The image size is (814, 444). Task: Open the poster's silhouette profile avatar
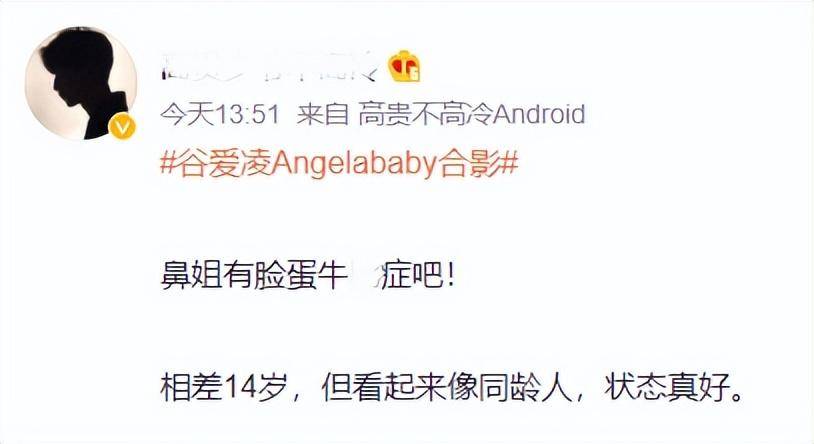click(80, 84)
